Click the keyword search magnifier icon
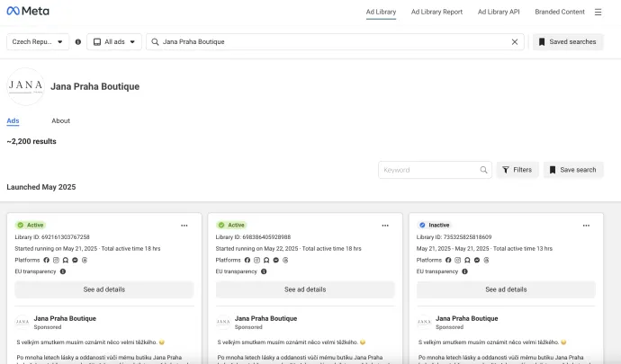Screen dimensions: 621x364 (x=483, y=170)
